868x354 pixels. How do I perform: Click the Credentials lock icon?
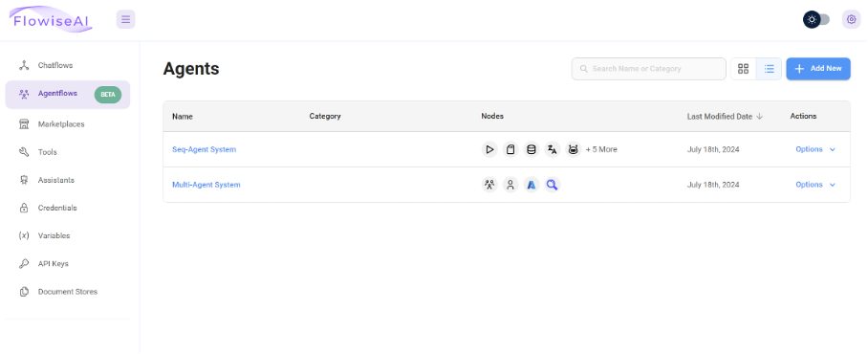click(x=24, y=208)
